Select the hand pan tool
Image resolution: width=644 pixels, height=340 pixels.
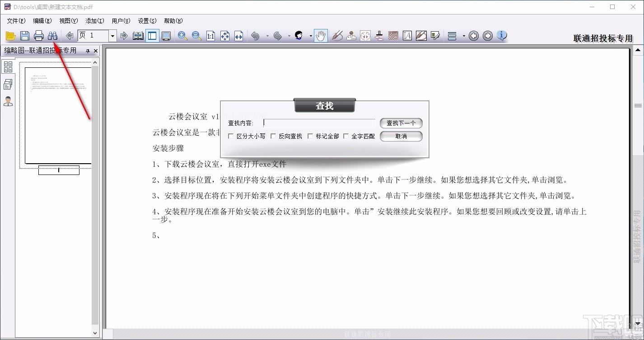321,36
